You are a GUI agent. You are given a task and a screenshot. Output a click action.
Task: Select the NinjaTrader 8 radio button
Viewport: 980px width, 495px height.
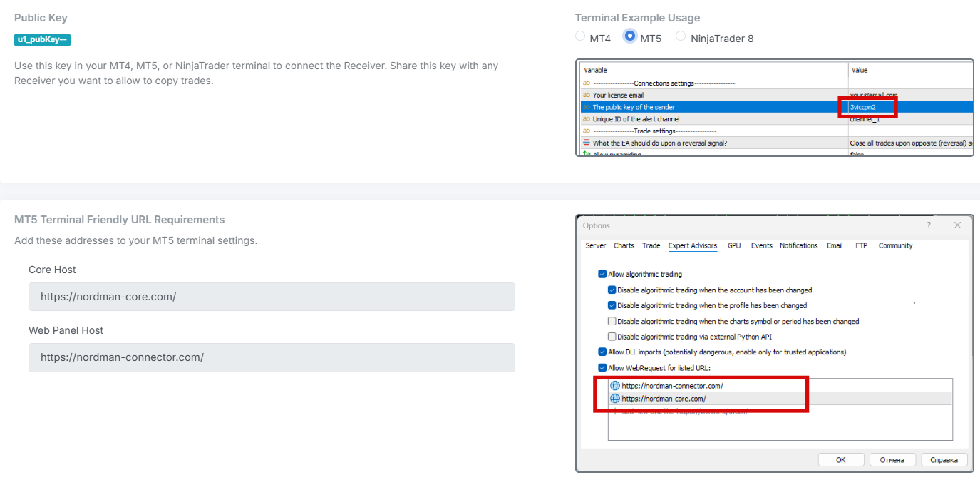pyautogui.click(x=681, y=36)
